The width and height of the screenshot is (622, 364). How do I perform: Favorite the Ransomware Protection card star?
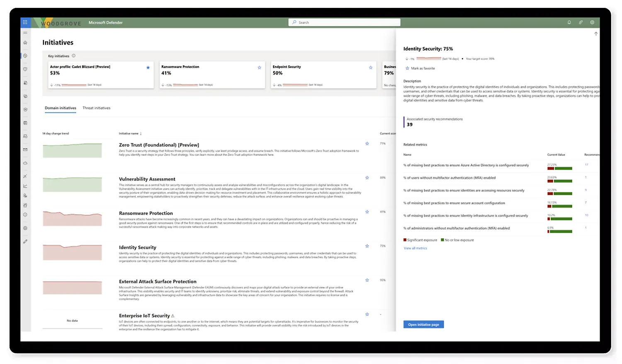260,67
